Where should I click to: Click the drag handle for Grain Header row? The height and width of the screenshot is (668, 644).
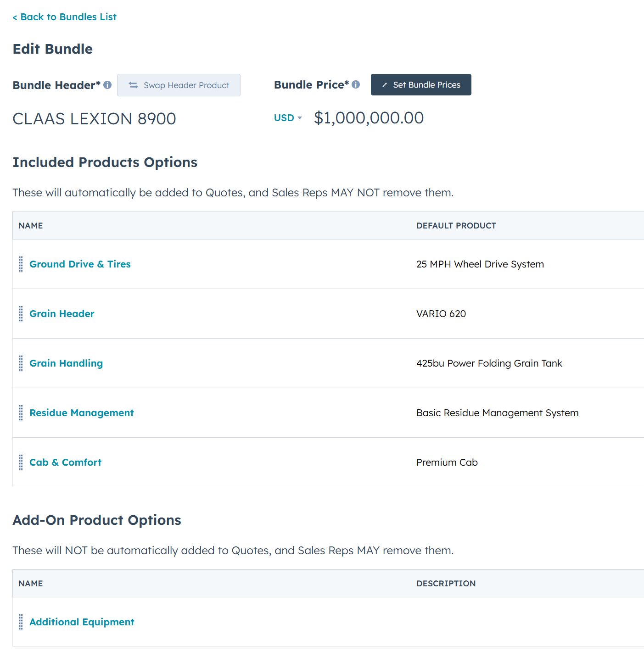click(x=20, y=314)
